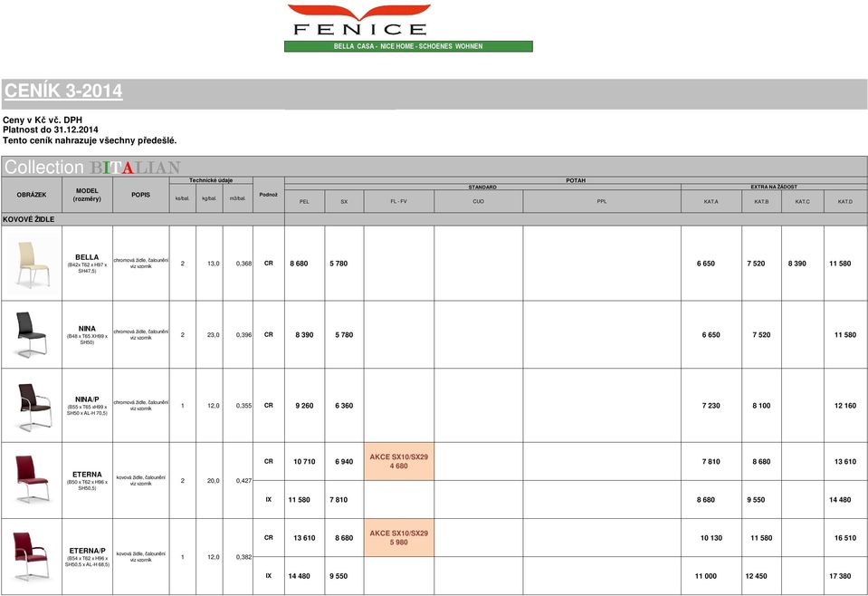The image size is (868, 596).
Task: Click ETERNA/P IX's KAT.A price 11 000
Action: click(x=706, y=577)
